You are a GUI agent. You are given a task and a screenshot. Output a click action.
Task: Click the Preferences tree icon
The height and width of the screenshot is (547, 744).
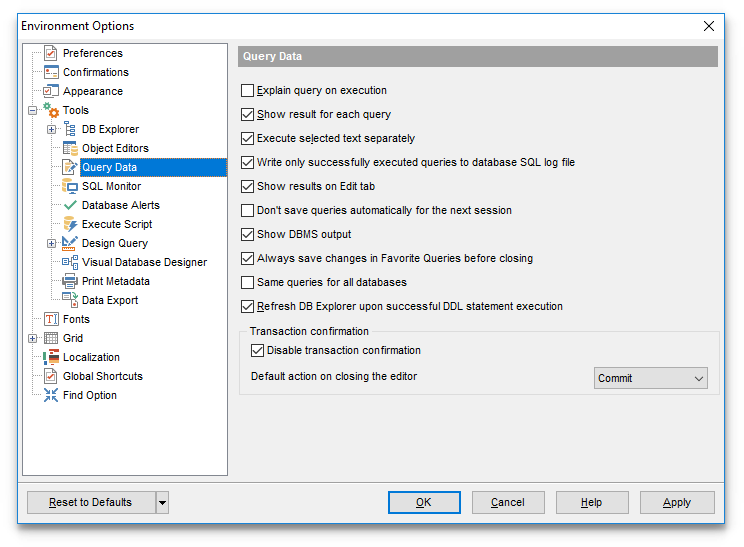tap(51, 53)
